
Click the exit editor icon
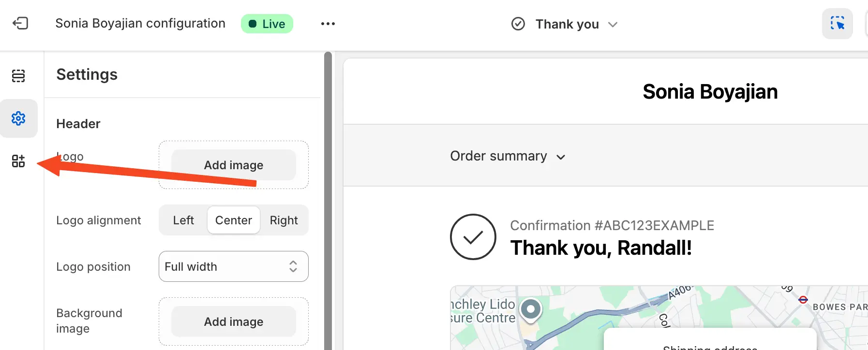click(20, 23)
